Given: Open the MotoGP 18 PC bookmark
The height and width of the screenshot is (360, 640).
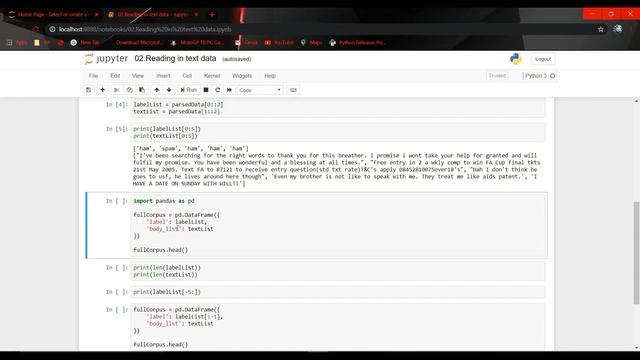Looking at the screenshot, I should pyautogui.click(x=198, y=42).
